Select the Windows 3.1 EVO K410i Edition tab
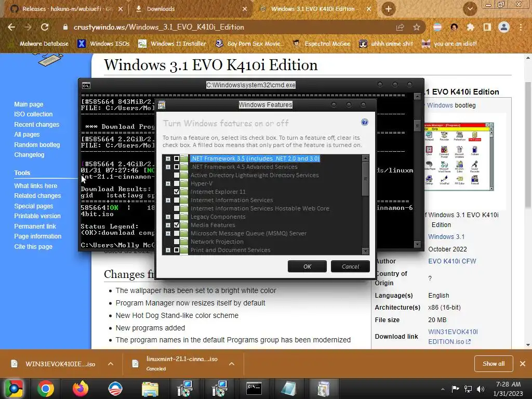532x399 pixels. tap(315, 9)
